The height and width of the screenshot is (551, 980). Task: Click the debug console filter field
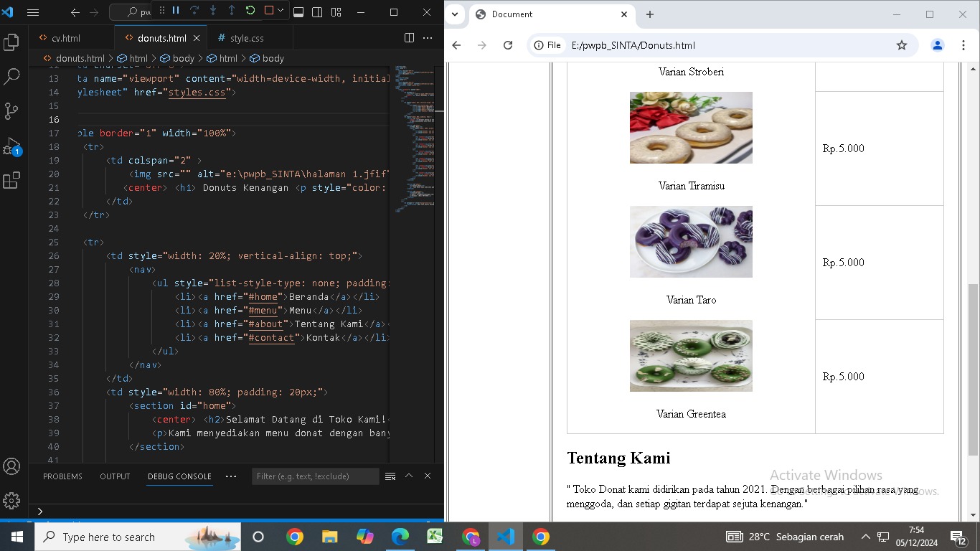pos(315,476)
